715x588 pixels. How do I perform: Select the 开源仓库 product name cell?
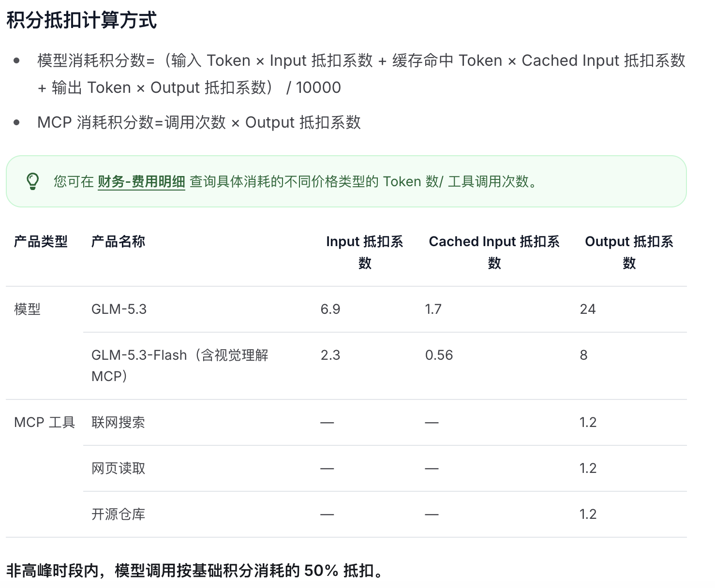[x=118, y=514]
